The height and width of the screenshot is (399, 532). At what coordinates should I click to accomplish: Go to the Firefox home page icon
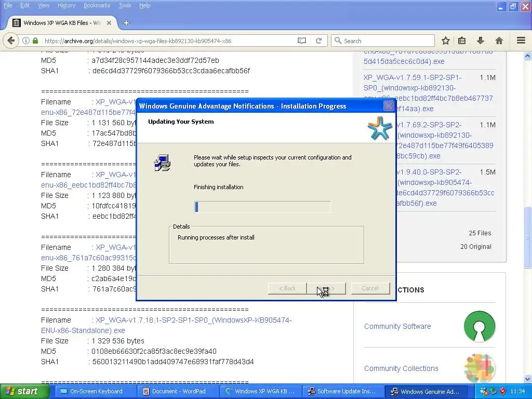(x=499, y=41)
